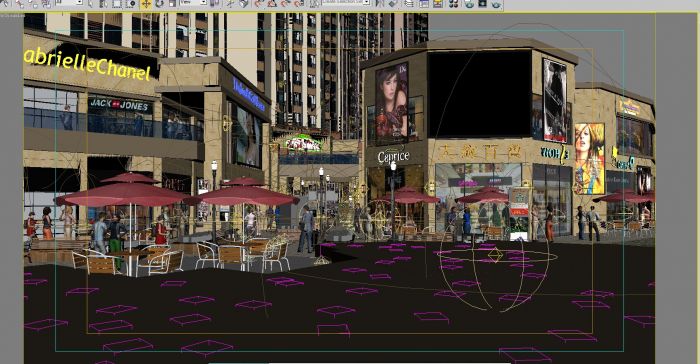
Task: Select the black billboard screen in viewport
Action: (x=479, y=94)
